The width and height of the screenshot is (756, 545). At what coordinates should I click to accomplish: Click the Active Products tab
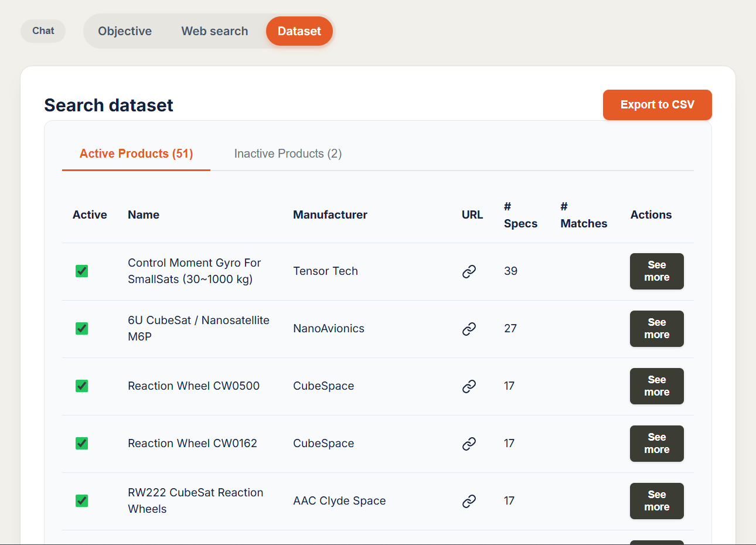[136, 154]
